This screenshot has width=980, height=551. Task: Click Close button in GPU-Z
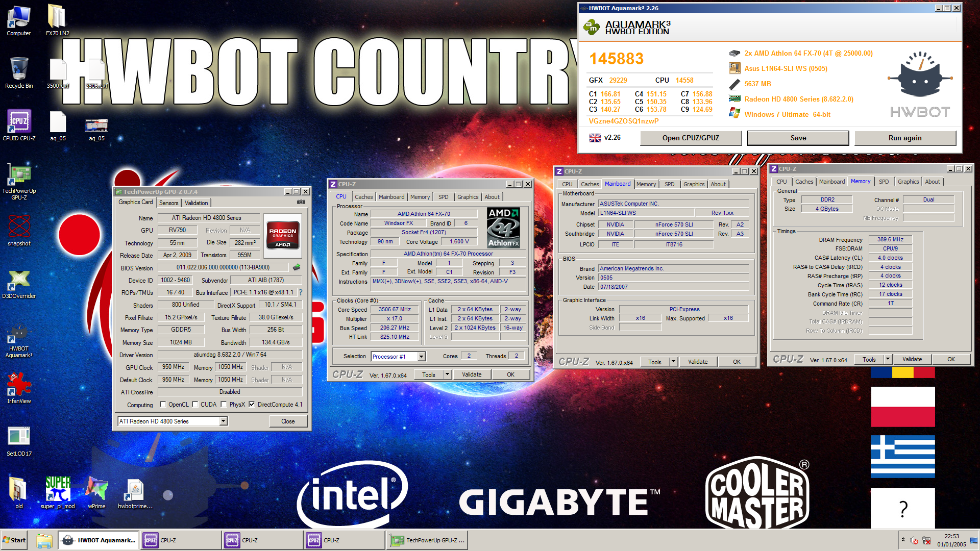[x=288, y=421]
